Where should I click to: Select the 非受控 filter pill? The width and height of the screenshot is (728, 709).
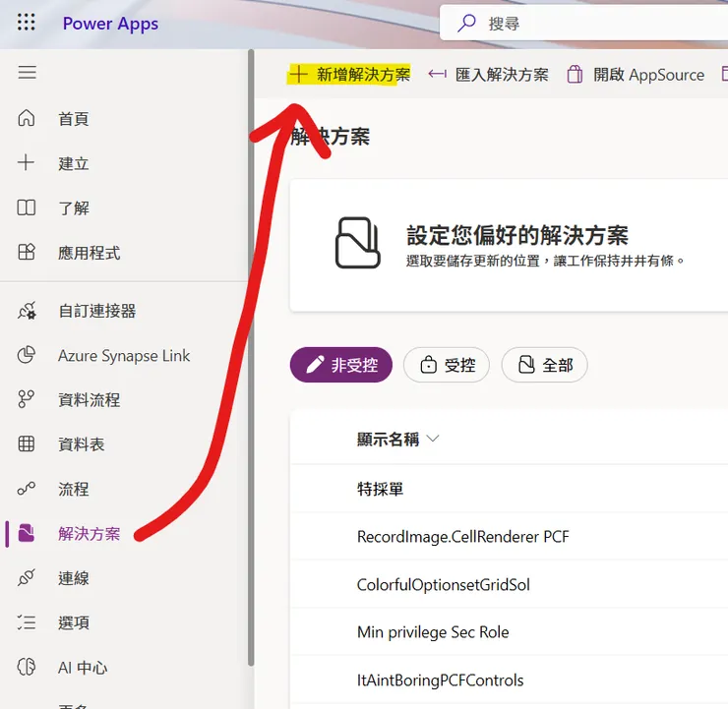pyautogui.click(x=340, y=365)
